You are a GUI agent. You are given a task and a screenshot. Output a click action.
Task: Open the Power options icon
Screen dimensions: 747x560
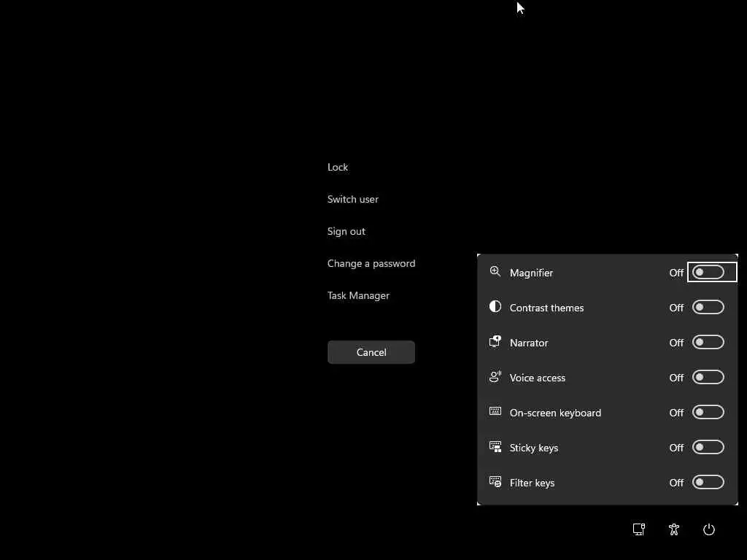click(x=709, y=529)
